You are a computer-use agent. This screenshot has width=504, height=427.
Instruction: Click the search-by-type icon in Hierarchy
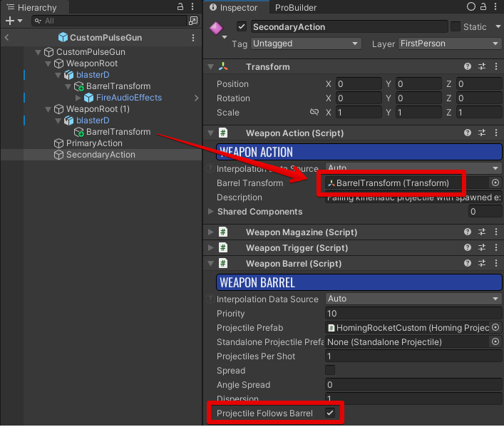[x=193, y=21]
